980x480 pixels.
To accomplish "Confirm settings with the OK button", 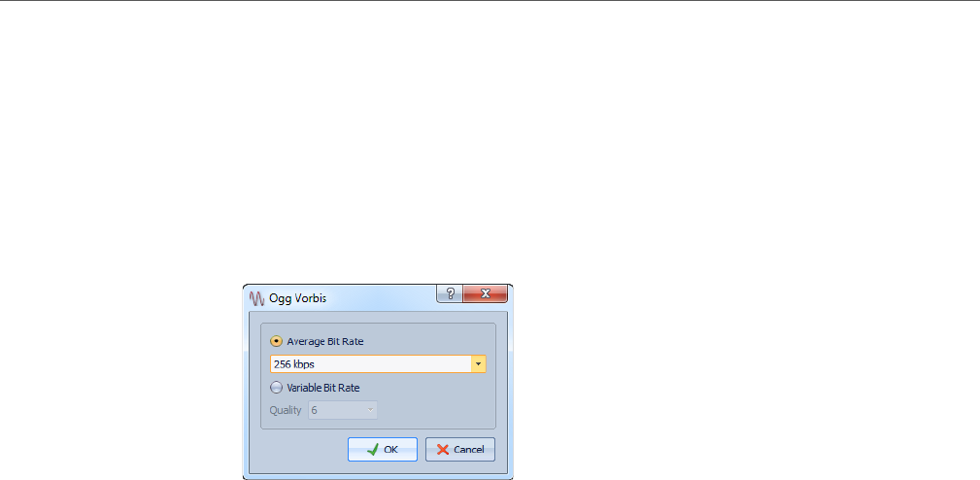I will point(383,449).
